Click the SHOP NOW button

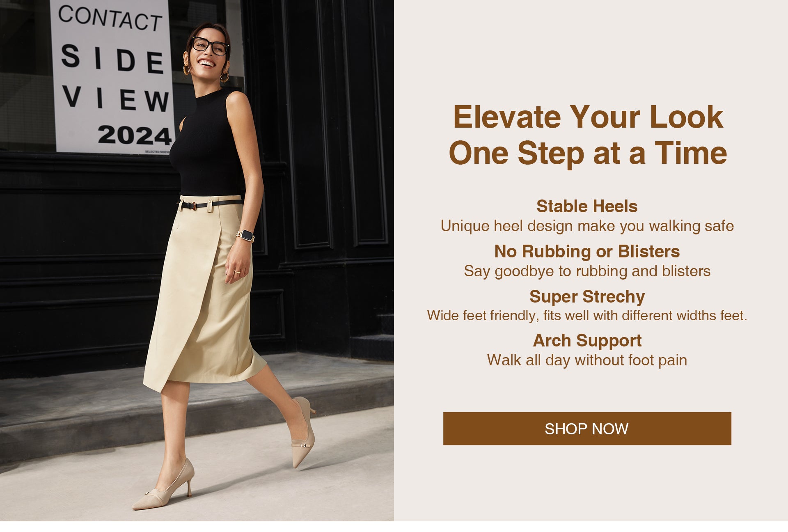[x=587, y=429]
